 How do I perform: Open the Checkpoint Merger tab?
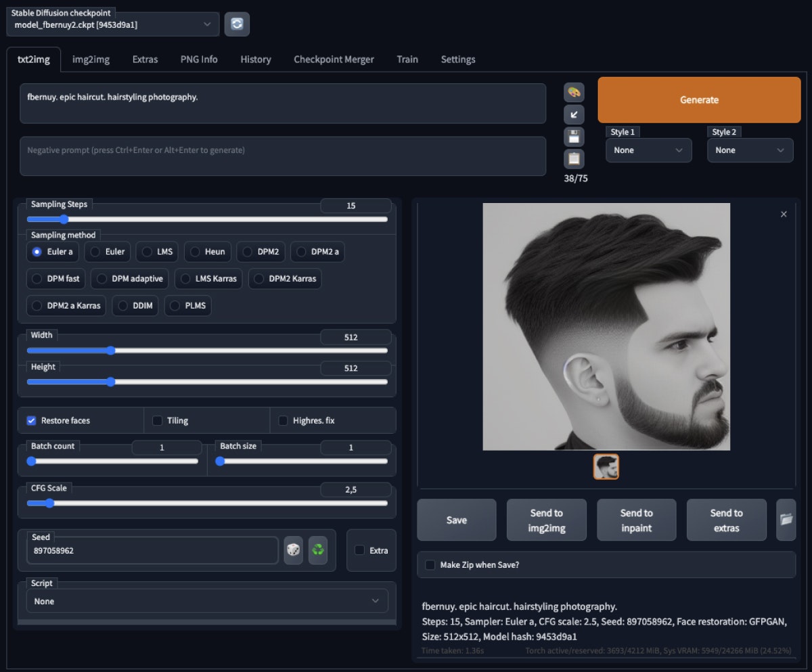click(334, 59)
